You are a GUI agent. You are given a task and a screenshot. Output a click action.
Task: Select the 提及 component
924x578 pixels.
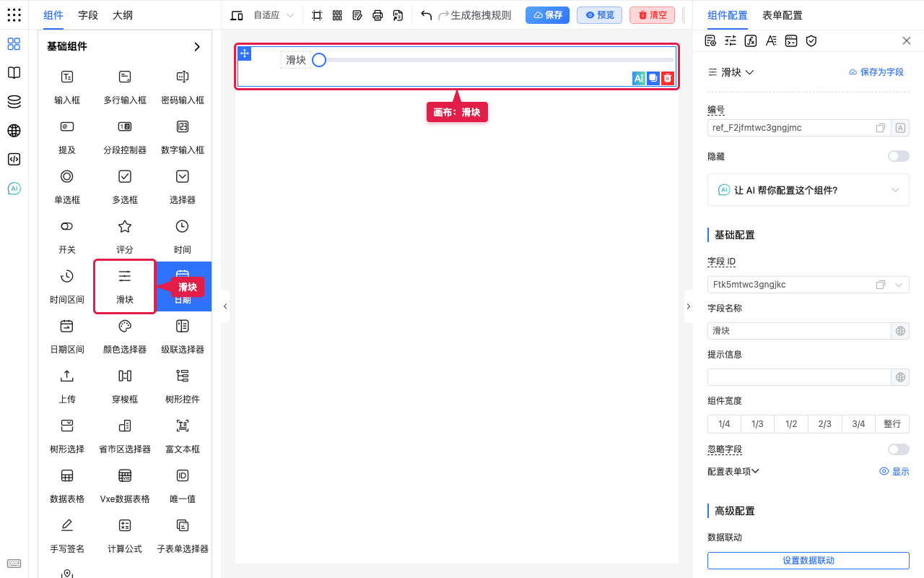[x=67, y=137]
